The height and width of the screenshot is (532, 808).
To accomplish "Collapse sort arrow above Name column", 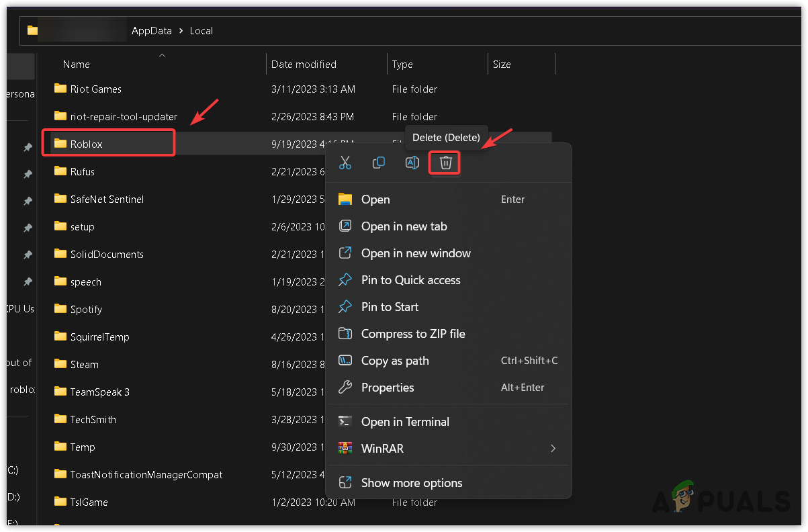I will [x=162, y=55].
